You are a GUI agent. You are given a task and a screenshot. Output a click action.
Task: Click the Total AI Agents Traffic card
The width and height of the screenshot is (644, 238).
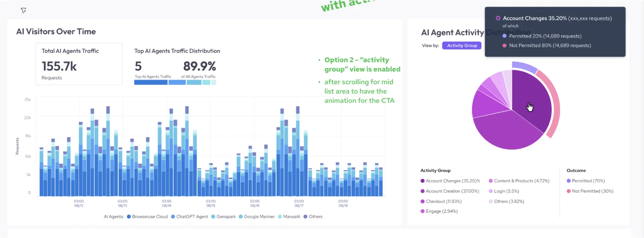click(79, 64)
